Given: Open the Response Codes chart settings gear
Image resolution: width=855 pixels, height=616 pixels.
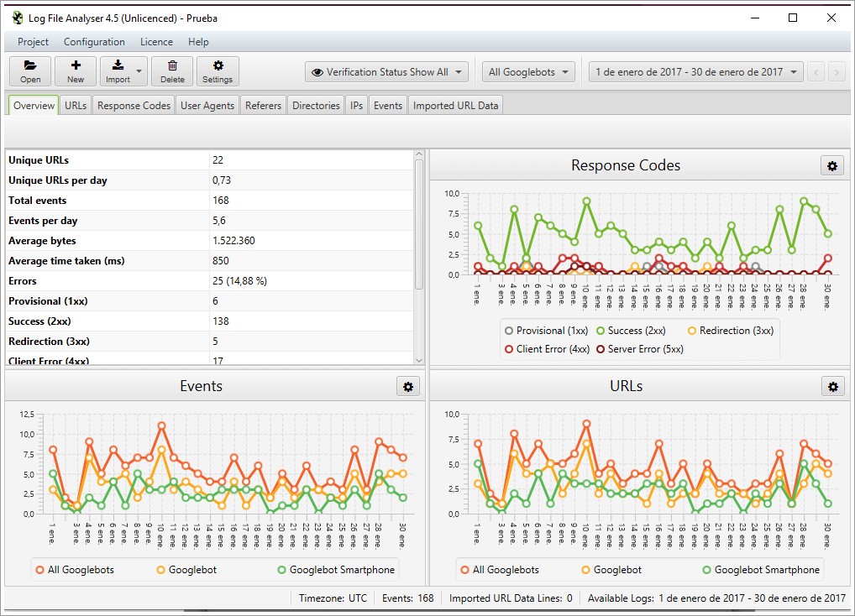Looking at the screenshot, I should [x=831, y=165].
